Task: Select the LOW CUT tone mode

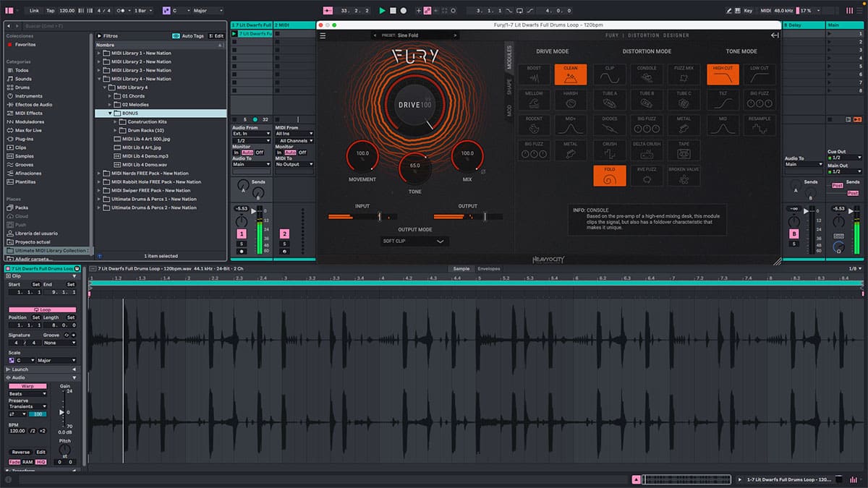Action: tap(759, 74)
